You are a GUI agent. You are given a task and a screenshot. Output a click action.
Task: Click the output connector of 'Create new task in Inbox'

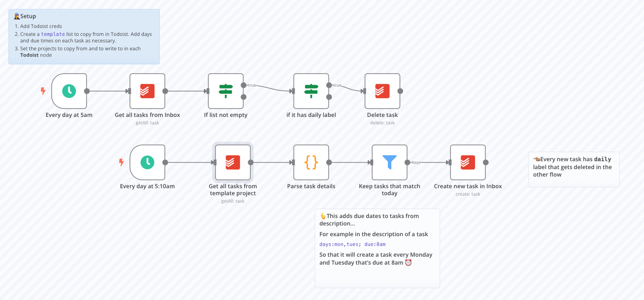point(486,162)
